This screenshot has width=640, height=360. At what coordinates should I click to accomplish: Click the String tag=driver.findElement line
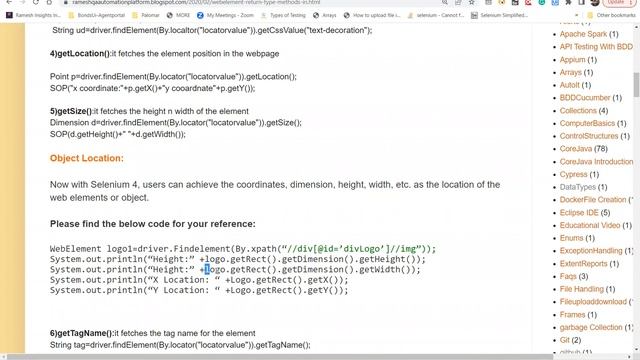click(180, 345)
